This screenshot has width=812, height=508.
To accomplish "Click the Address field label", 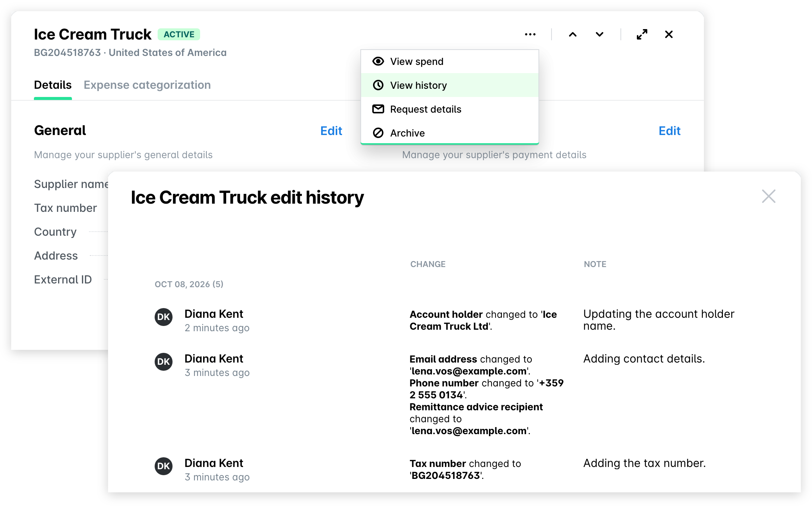I will click(x=56, y=256).
